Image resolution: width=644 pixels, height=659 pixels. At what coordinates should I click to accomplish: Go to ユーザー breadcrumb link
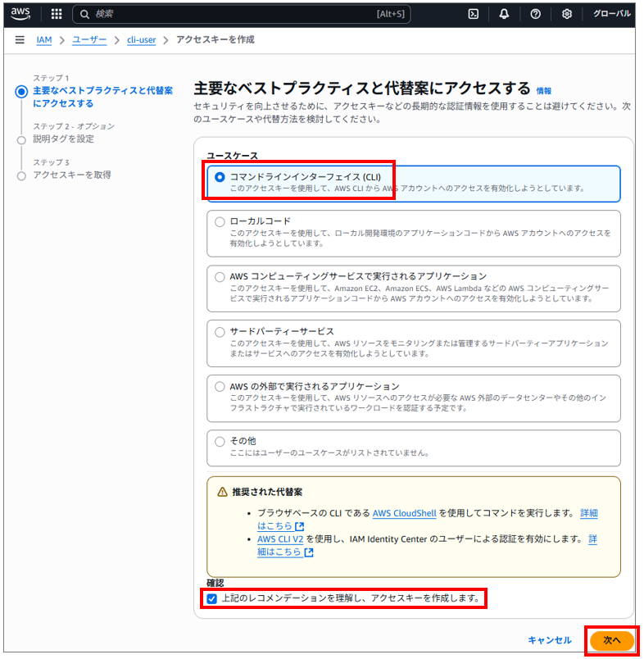coord(89,40)
